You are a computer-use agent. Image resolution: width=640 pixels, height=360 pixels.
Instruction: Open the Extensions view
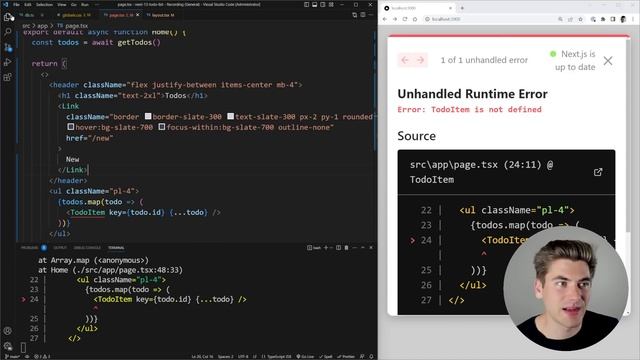point(8,77)
